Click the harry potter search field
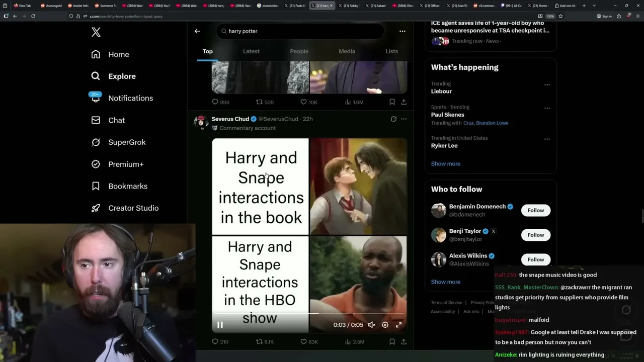This screenshot has width=644, height=362. point(300,31)
